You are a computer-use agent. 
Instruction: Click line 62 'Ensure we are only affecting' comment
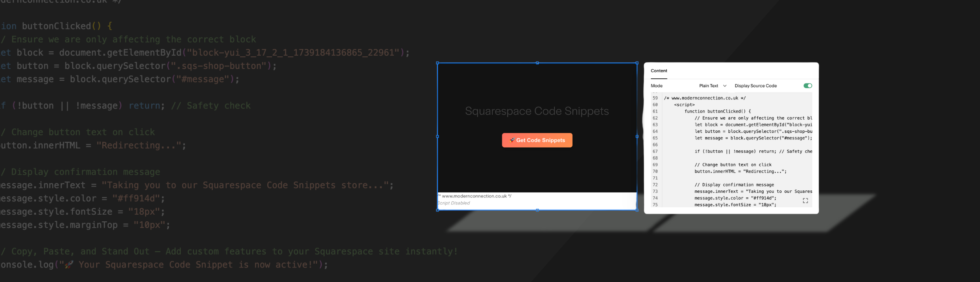[x=753, y=118]
